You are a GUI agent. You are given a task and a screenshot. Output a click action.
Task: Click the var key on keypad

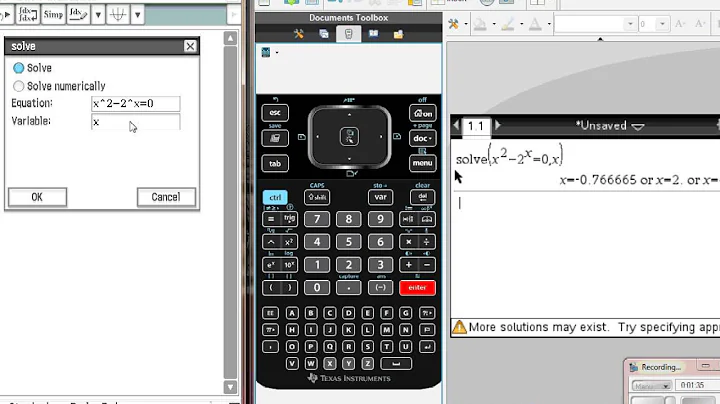click(381, 197)
